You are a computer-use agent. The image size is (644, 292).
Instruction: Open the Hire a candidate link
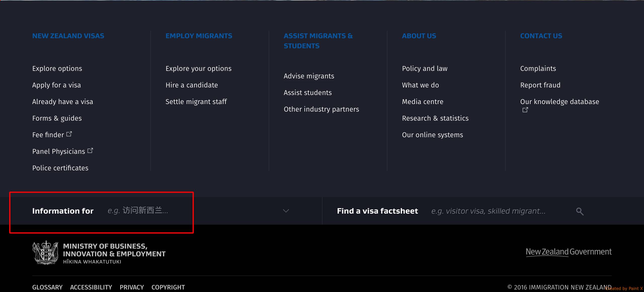point(192,85)
